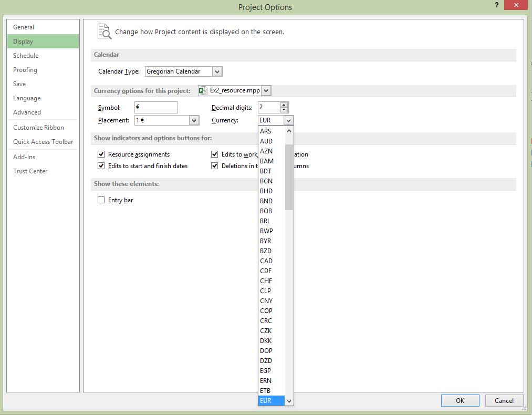Select ARS in the currency list
The image size is (532, 415).
272,131
